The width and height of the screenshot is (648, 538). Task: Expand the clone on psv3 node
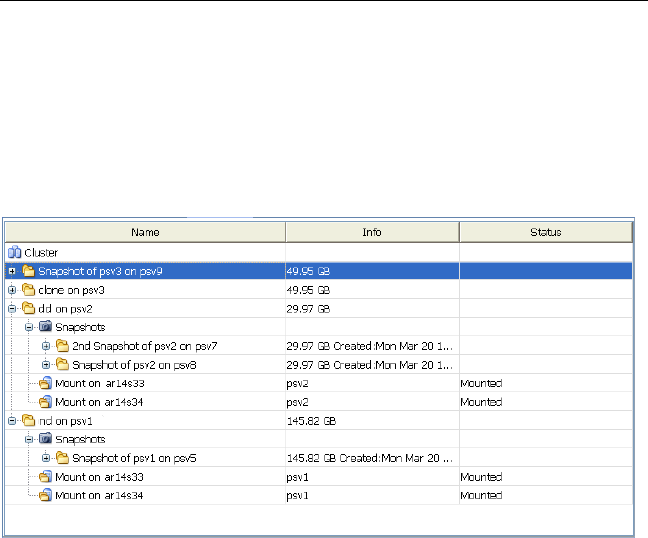(x=12, y=290)
